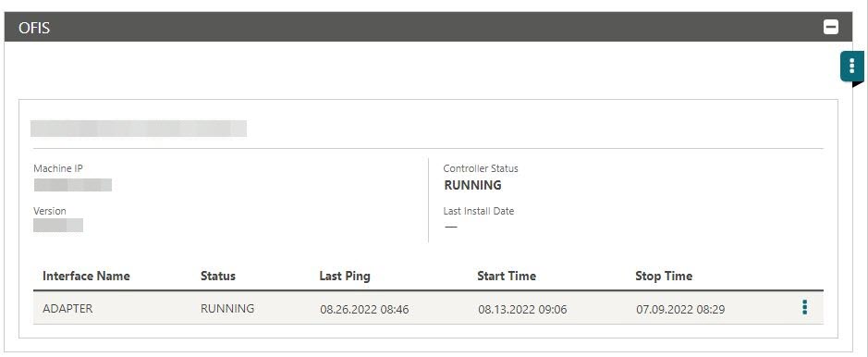Click the Machine IP label
868x357 pixels.
click(58, 168)
